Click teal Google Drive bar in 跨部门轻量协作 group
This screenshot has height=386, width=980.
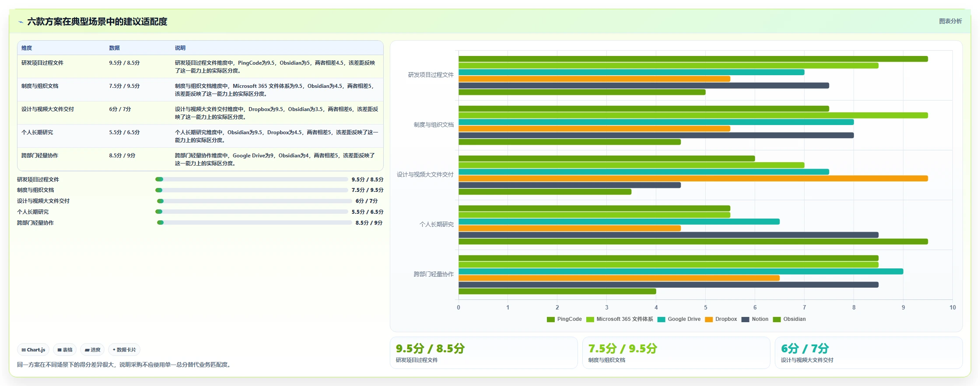[681, 271]
